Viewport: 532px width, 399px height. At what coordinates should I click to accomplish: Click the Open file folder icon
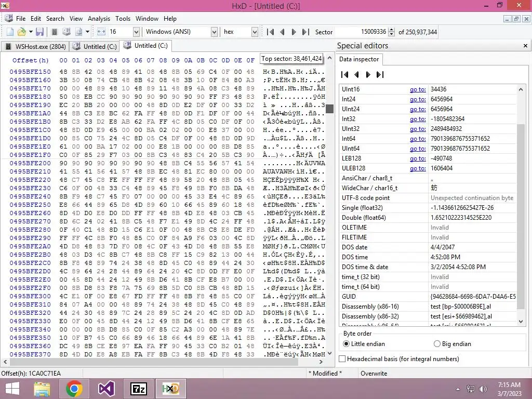[x=22, y=32]
